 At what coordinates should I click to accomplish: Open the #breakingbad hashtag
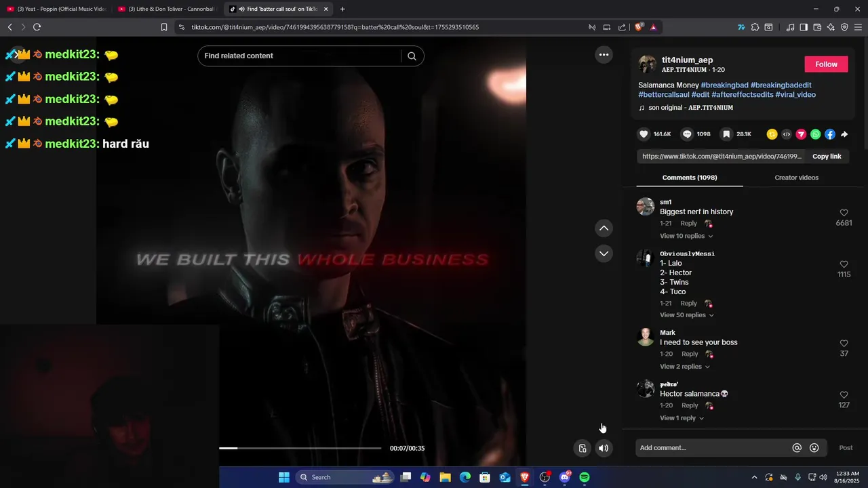(x=724, y=85)
